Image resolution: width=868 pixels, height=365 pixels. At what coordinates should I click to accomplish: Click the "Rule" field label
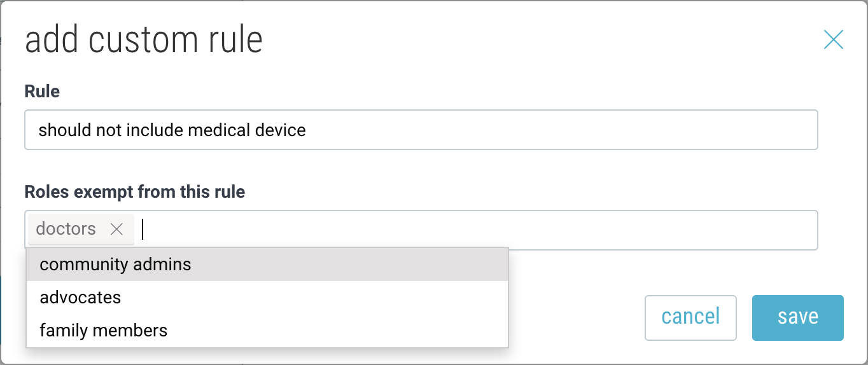[42, 92]
